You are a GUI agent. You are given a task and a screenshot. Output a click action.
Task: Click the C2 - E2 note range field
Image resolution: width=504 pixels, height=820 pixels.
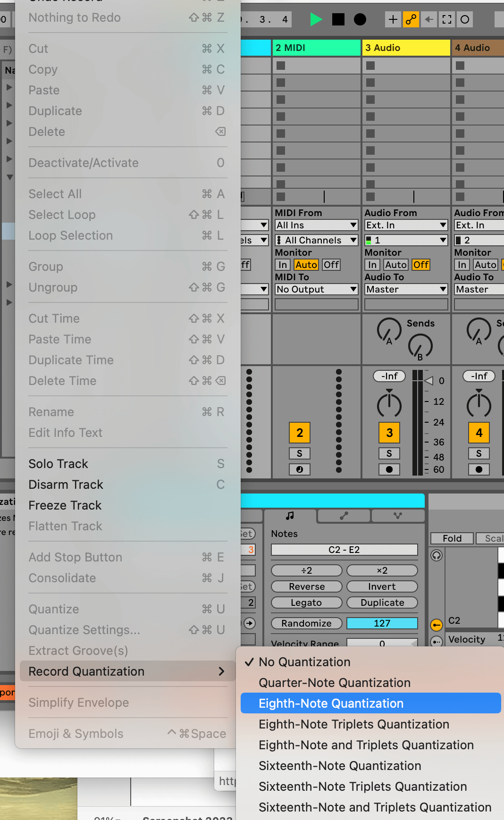click(x=344, y=550)
